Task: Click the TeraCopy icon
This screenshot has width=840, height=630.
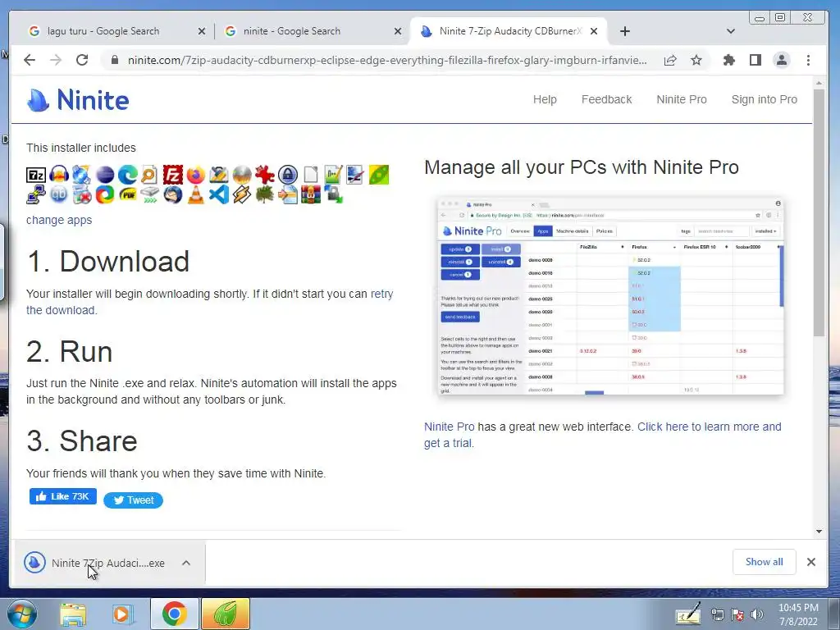Action: pos(150,194)
